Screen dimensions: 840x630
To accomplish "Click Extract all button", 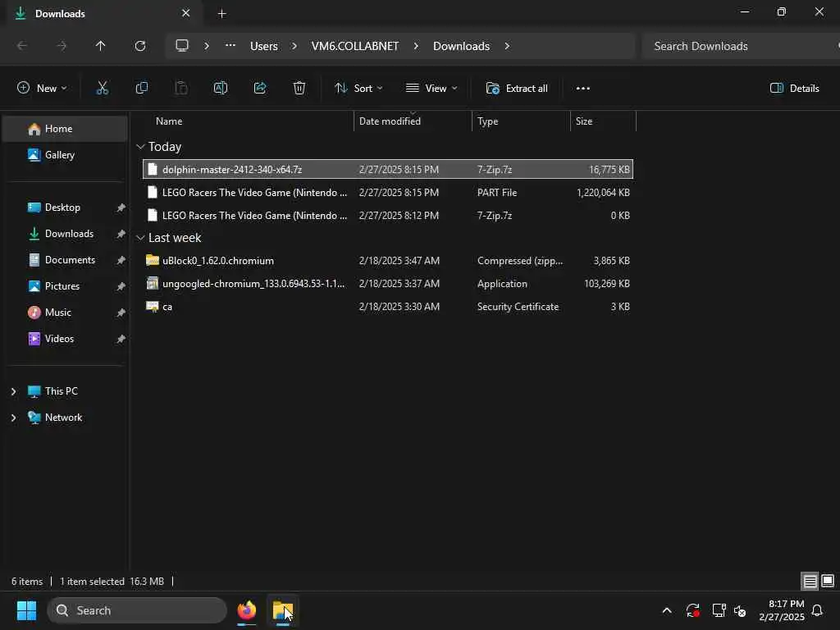I will [x=517, y=89].
